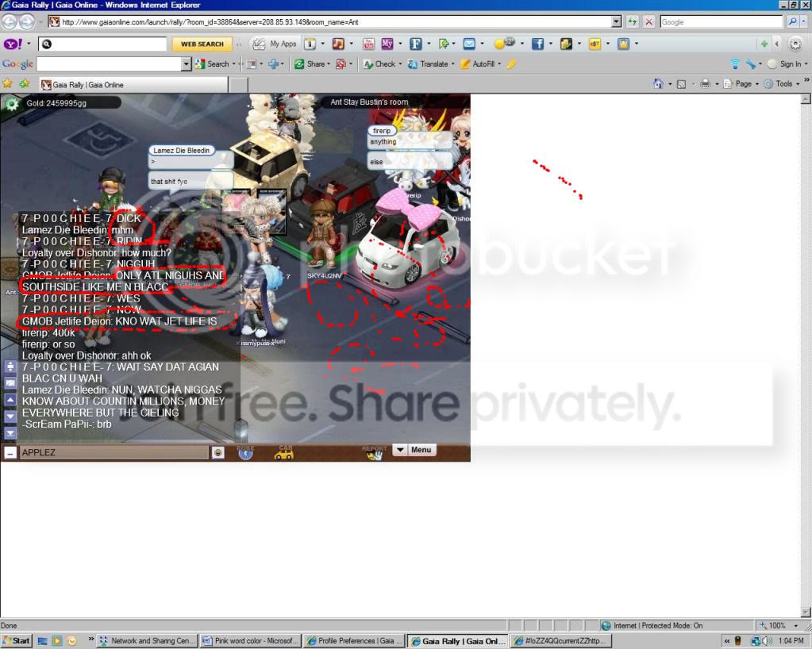Select the Gaia Rally browser tab
This screenshot has width=812, height=649.
click(133, 85)
